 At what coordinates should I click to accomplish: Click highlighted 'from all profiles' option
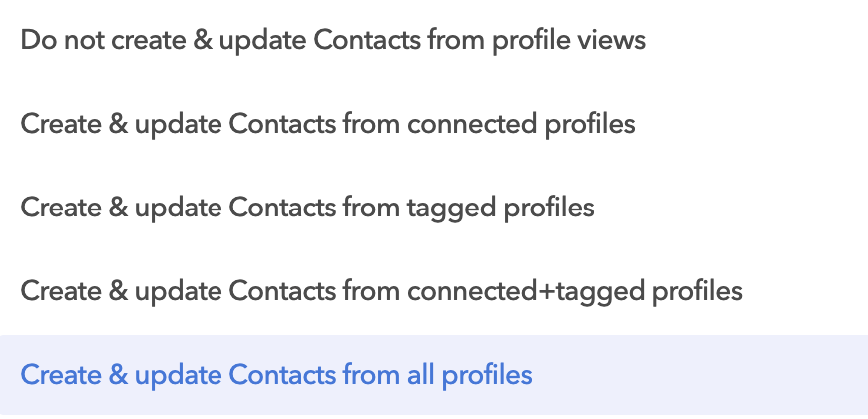[434, 375]
